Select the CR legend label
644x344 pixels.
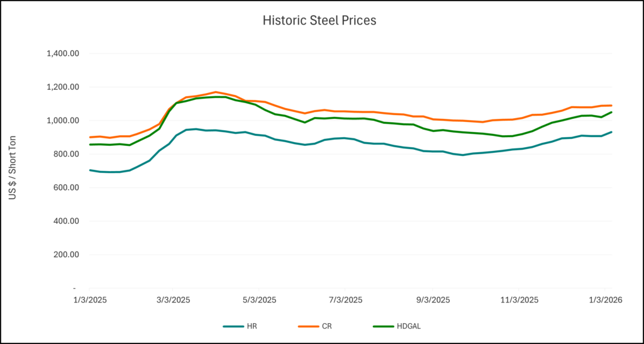327,326
